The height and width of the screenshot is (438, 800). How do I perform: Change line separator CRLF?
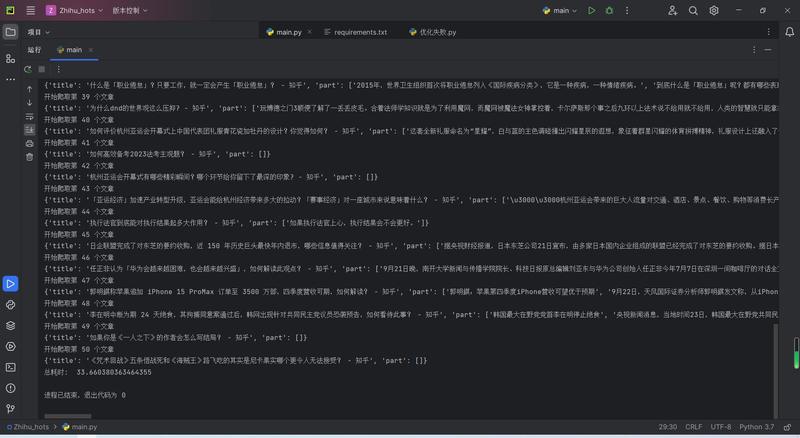pos(693,427)
